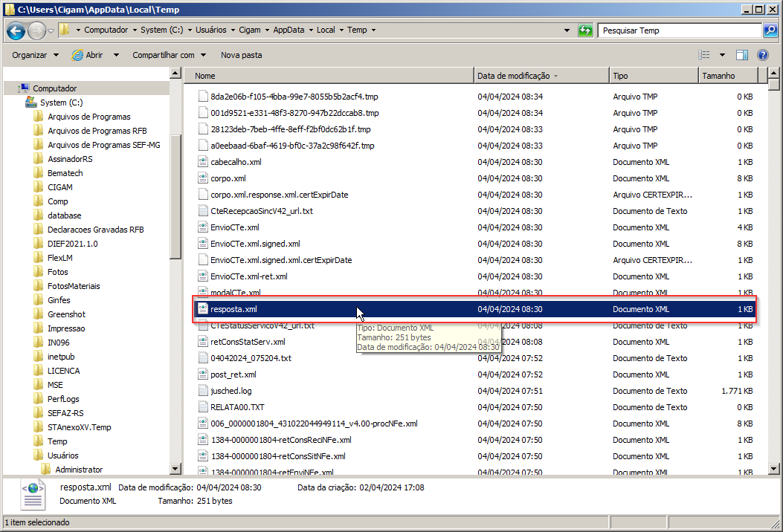Image resolution: width=783 pixels, height=532 pixels.
Task: Click AppData in the address breadcrumb
Action: coord(289,30)
